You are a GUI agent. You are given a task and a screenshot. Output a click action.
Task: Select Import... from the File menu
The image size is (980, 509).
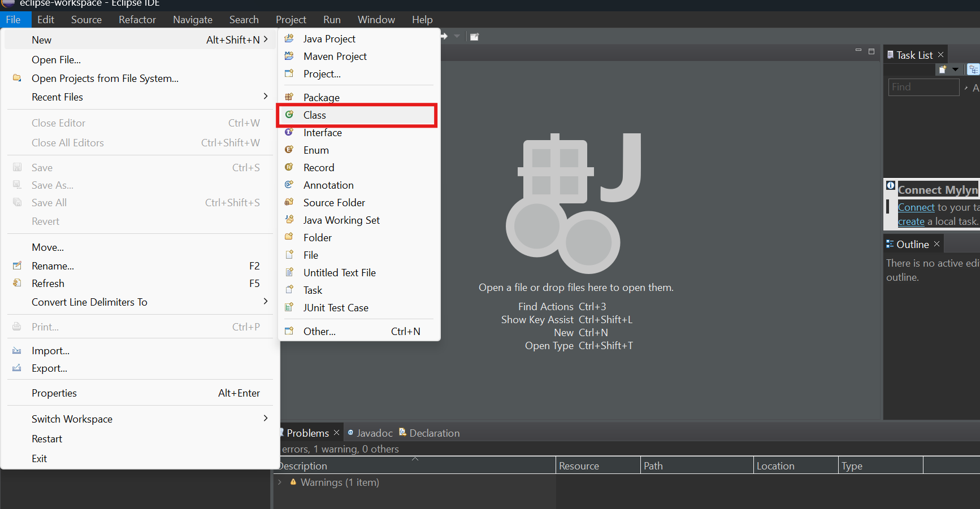(x=140, y=351)
